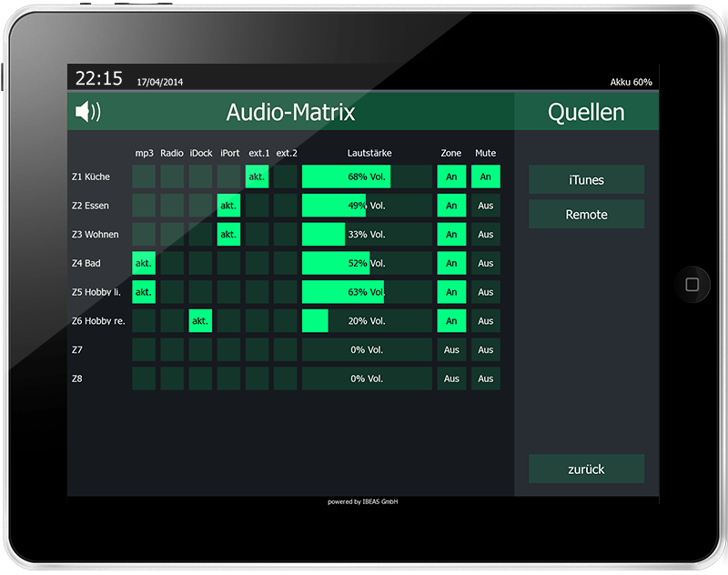
Task: Deactivate iDock source for Z6 Hobby re.
Action: pyautogui.click(x=200, y=321)
